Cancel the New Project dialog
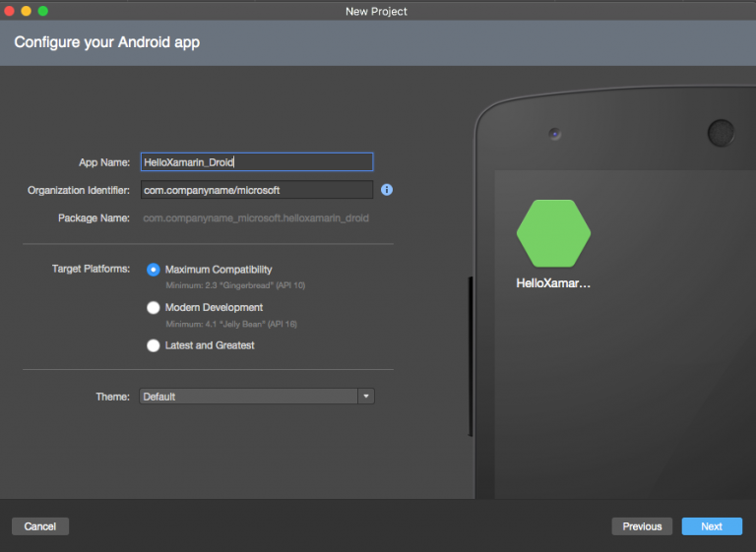This screenshot has height=552, width=756. (40, 526)
